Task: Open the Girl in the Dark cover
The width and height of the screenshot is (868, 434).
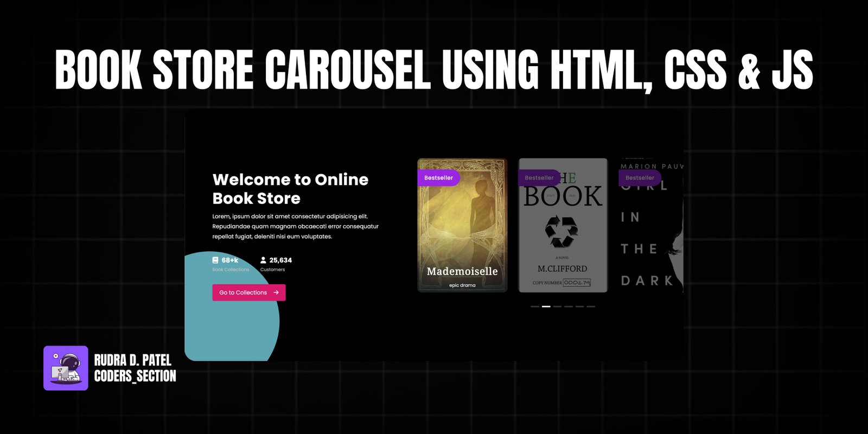Action: click(651, 225)
